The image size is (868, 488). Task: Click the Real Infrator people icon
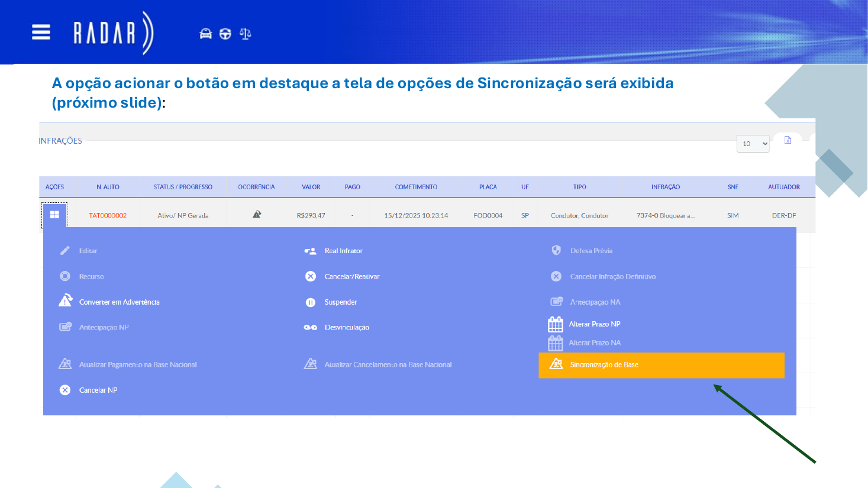pos(310,251)
